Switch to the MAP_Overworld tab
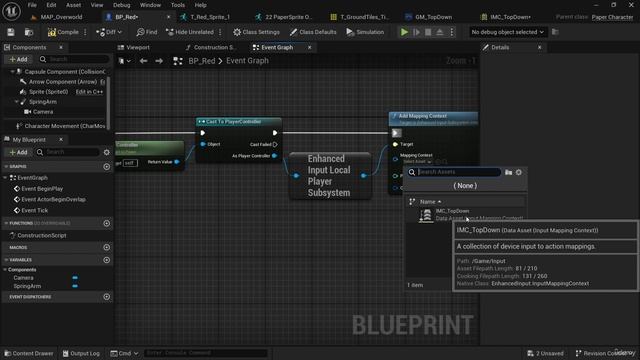 (x=61, y=17)
